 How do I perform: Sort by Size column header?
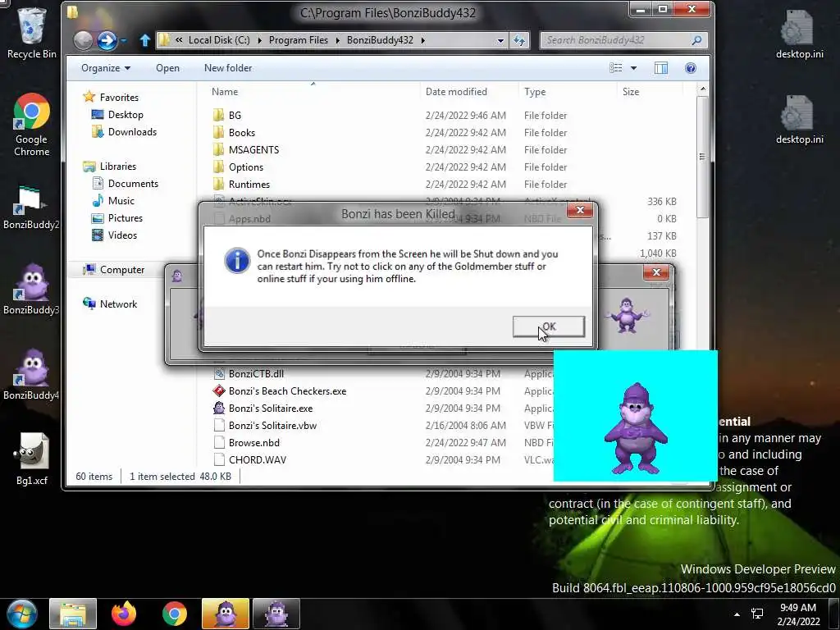point(650,92)
